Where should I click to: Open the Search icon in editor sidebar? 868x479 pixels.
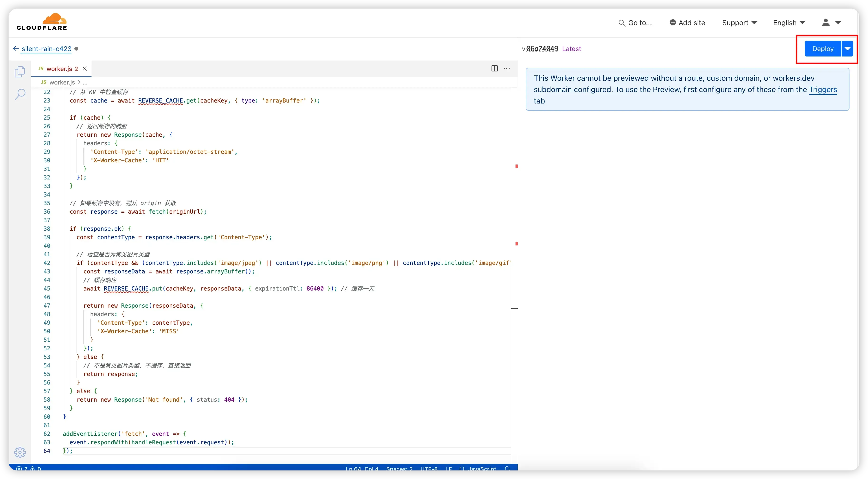20,94
